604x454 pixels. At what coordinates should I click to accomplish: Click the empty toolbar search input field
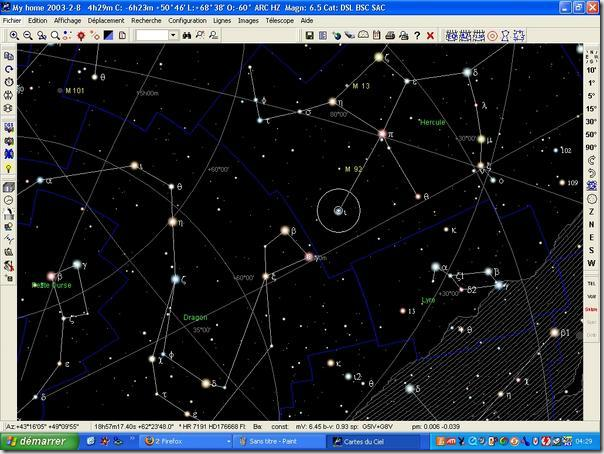coord(153,35)
